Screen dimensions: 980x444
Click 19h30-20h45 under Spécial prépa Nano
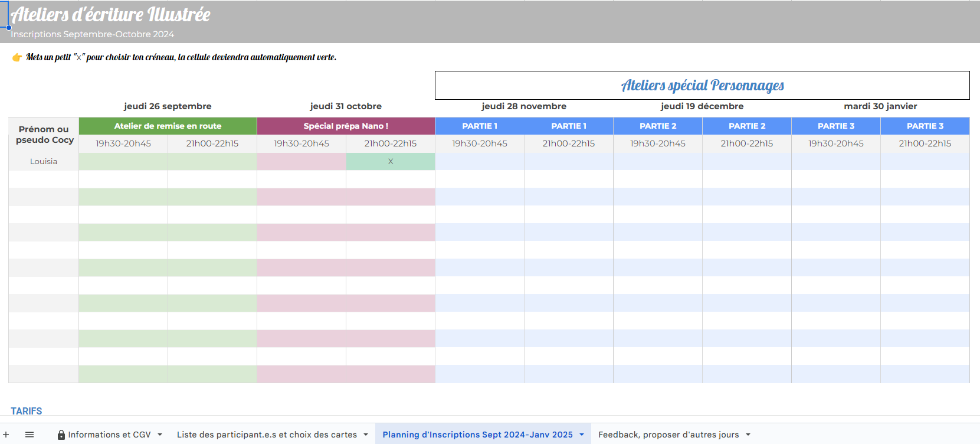click(x=301, y=143)
